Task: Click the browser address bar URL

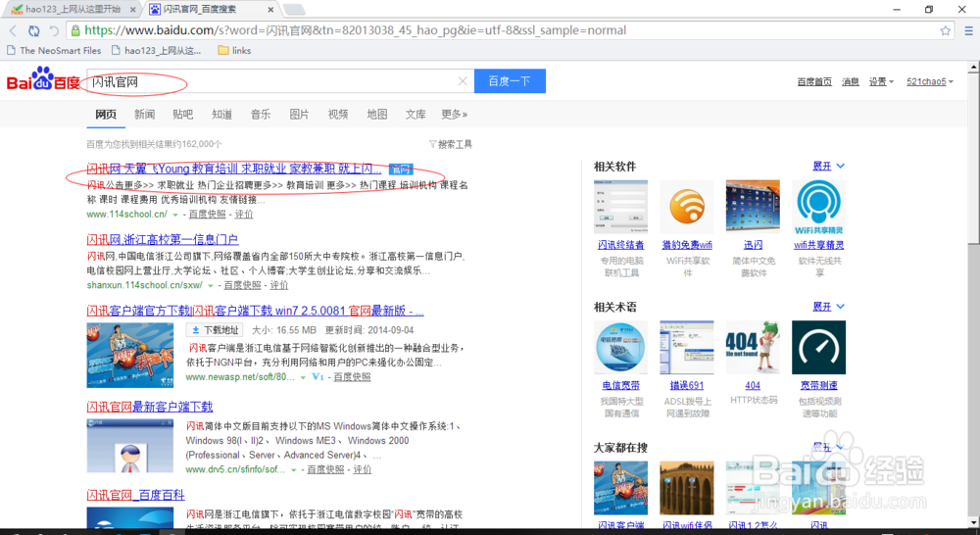Action: tap(510, 30)
